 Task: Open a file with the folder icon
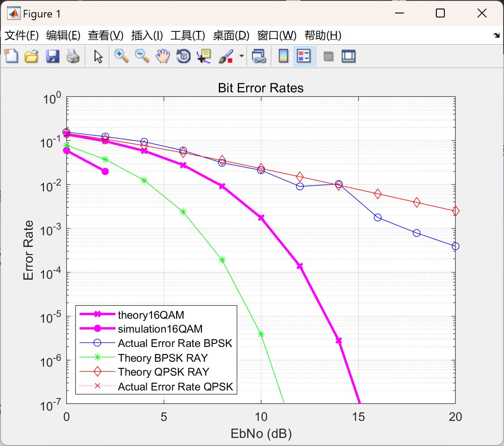[x=31, y=56]
